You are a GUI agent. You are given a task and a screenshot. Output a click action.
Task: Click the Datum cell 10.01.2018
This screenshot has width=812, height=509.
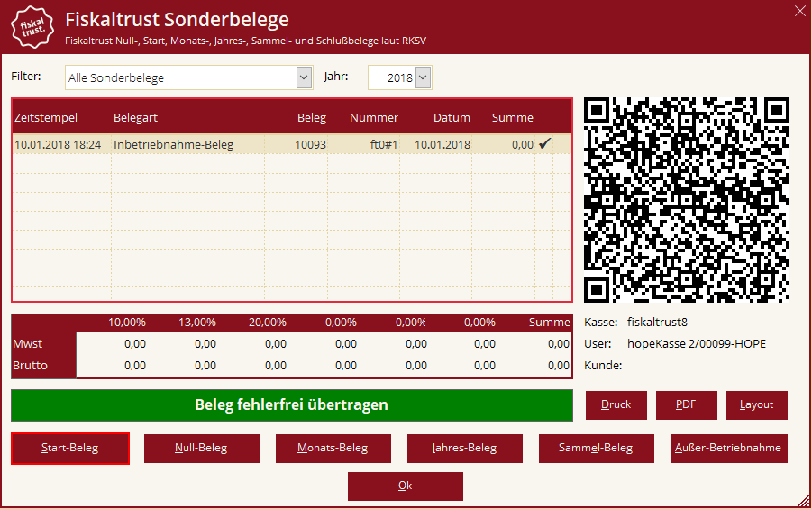[x=442, y=144]
